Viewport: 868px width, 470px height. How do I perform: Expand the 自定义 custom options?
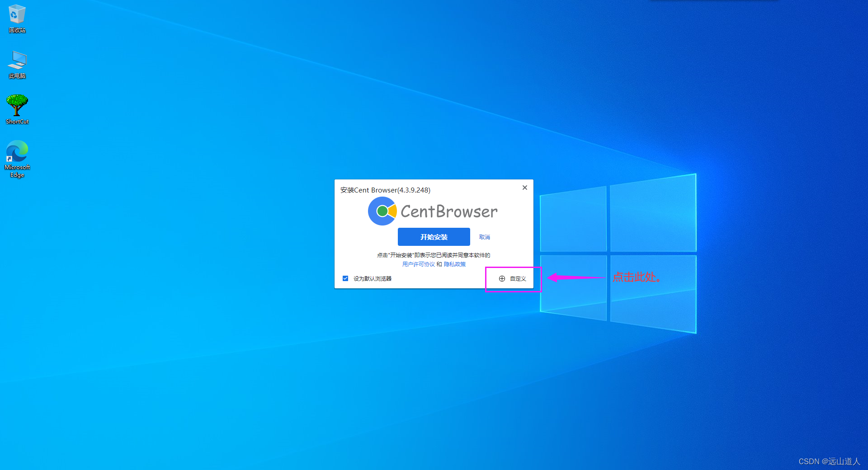coord(513,279)
